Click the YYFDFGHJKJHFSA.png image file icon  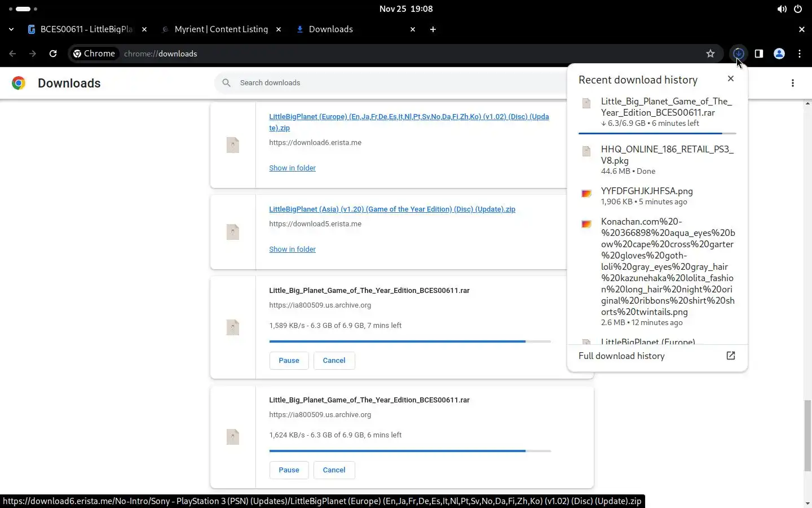click(586, 194)
